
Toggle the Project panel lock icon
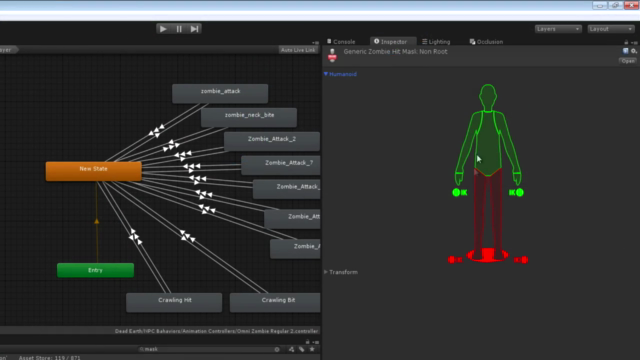[308, 342]
